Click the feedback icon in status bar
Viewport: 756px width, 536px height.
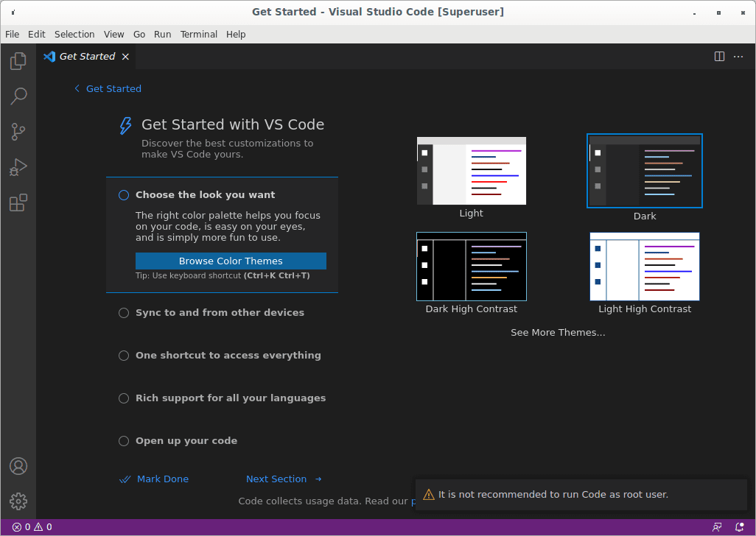(x=717, y=527)
